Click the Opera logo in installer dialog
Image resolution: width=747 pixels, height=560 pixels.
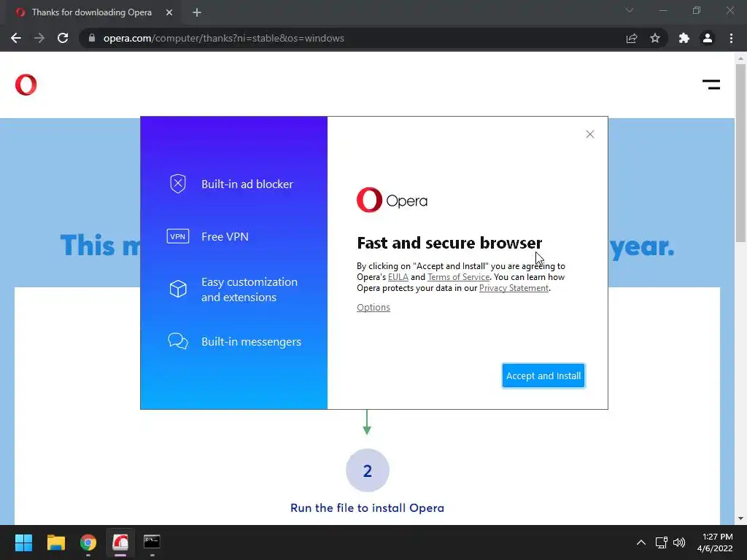(392, 200)
